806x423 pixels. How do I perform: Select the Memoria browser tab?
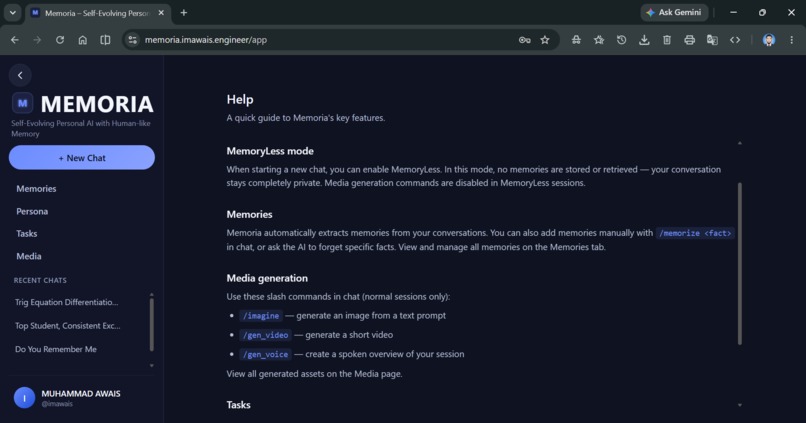(96, 13)
